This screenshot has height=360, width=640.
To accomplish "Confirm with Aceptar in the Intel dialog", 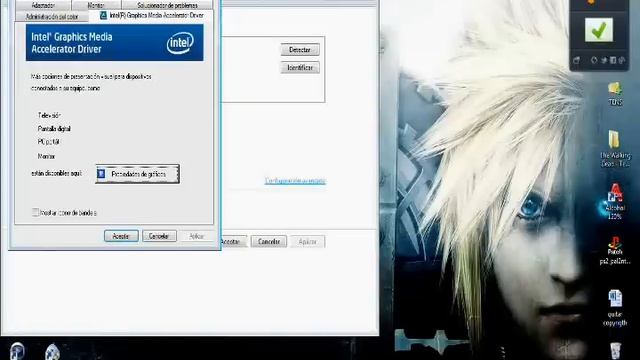I will click(x=121, y=236).
